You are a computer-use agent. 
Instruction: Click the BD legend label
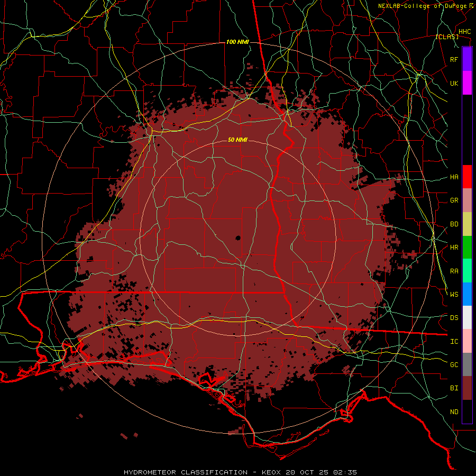click(x=454, y=224)
